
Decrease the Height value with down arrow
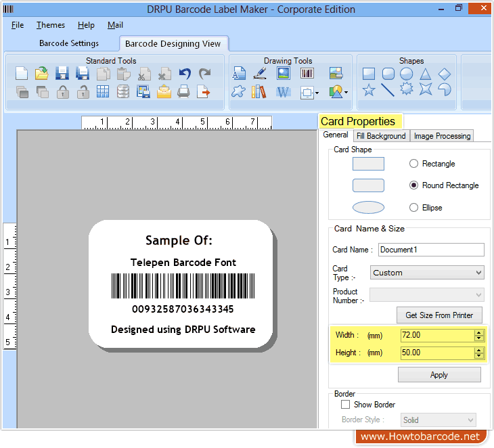point(479,356)
